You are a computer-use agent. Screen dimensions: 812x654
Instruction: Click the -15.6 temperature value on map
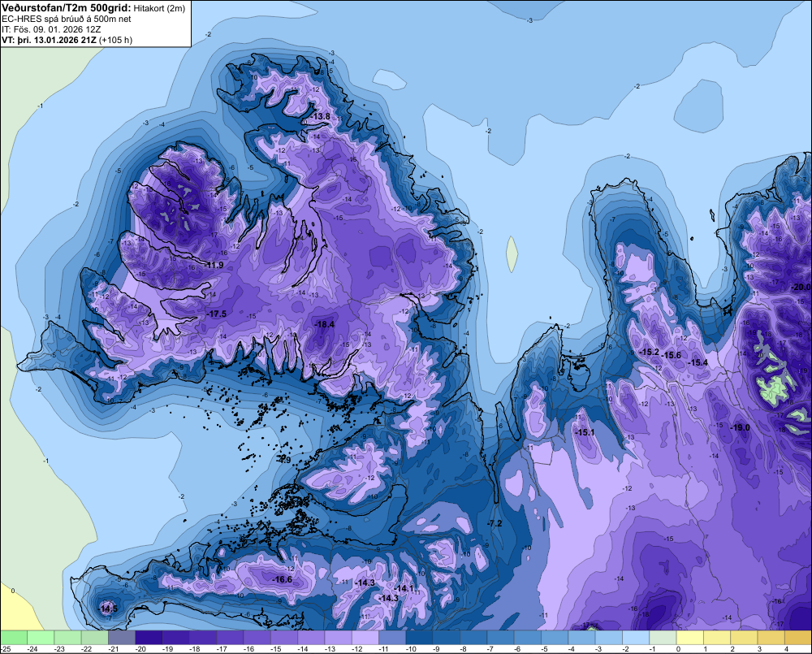coord(672,356)
